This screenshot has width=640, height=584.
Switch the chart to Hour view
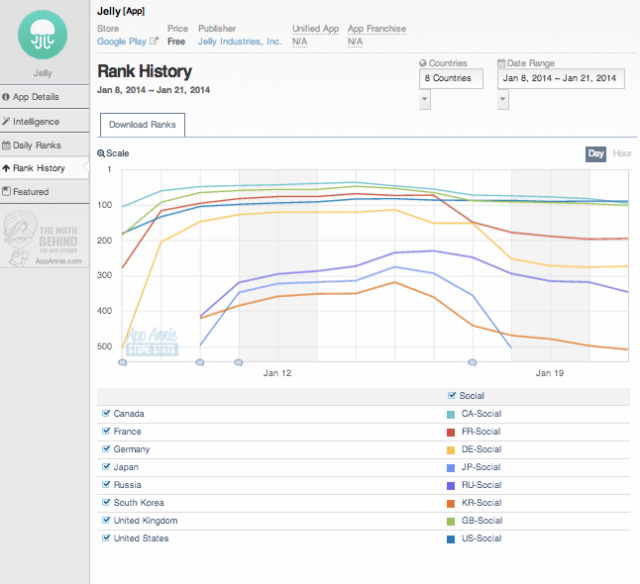pos(621,154)
